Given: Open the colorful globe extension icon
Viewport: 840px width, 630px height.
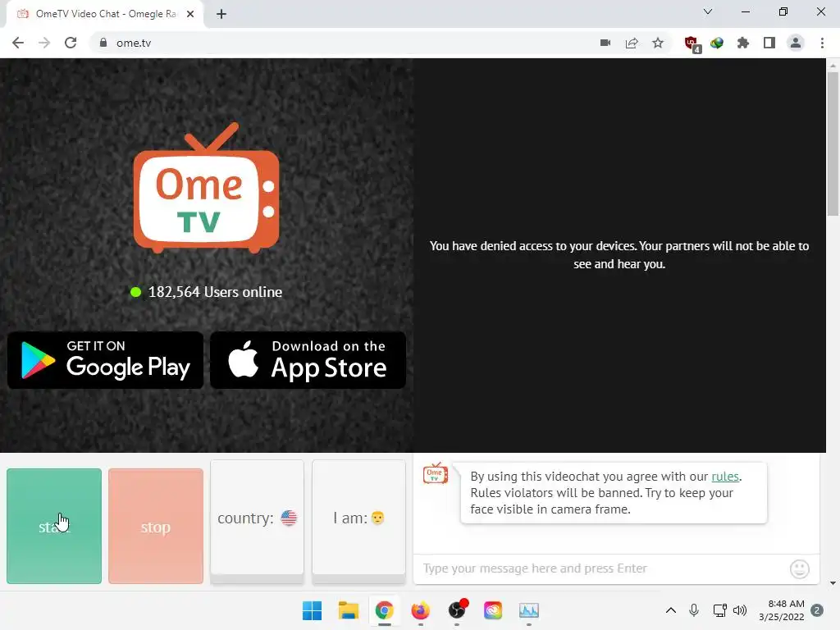Looking at the screenshot, I should click(x=717, y=43).
